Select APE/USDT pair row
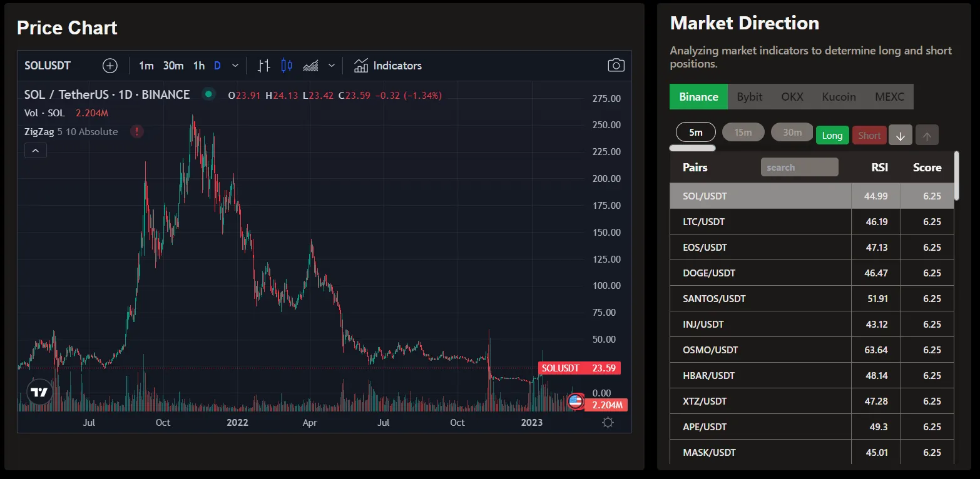980x479 pixels. [812, 426]
